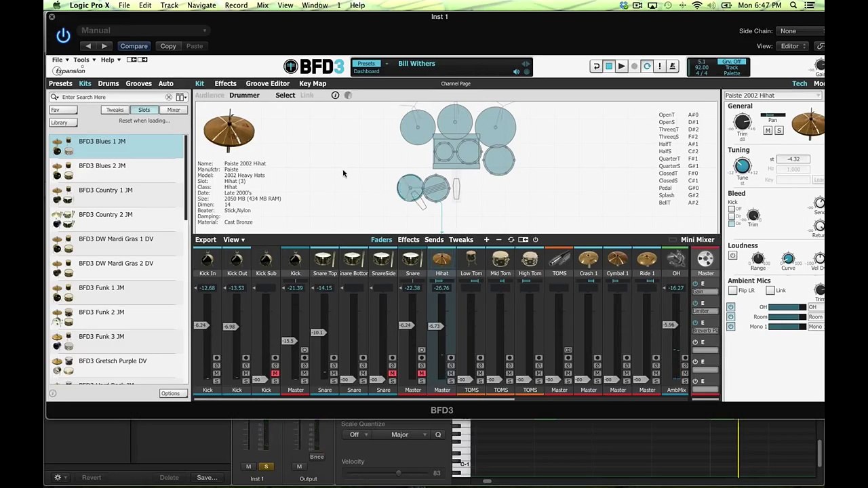Click the kit info icon
868x488 pixels.
pyautogui.click(x=335, y=96)
